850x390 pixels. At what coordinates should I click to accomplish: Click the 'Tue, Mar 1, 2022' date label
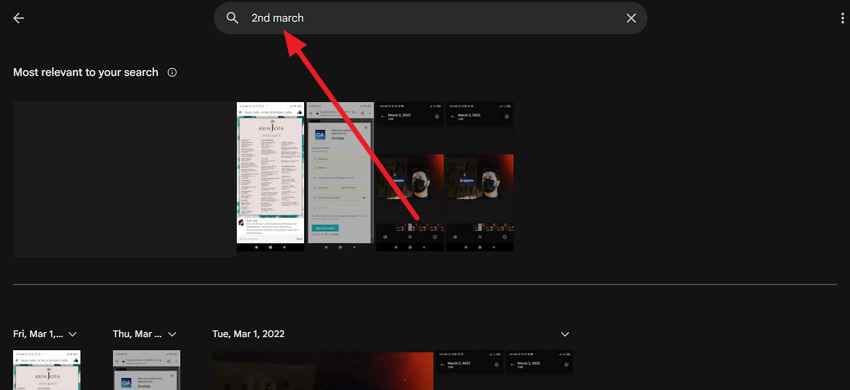pos(248,334)
